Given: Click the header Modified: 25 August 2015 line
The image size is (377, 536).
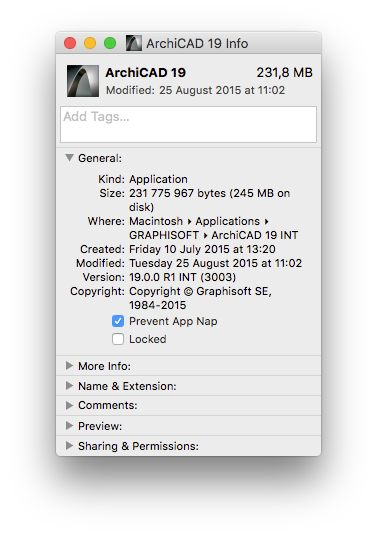Looking at the screenshot, I should (x=195, y=90).
